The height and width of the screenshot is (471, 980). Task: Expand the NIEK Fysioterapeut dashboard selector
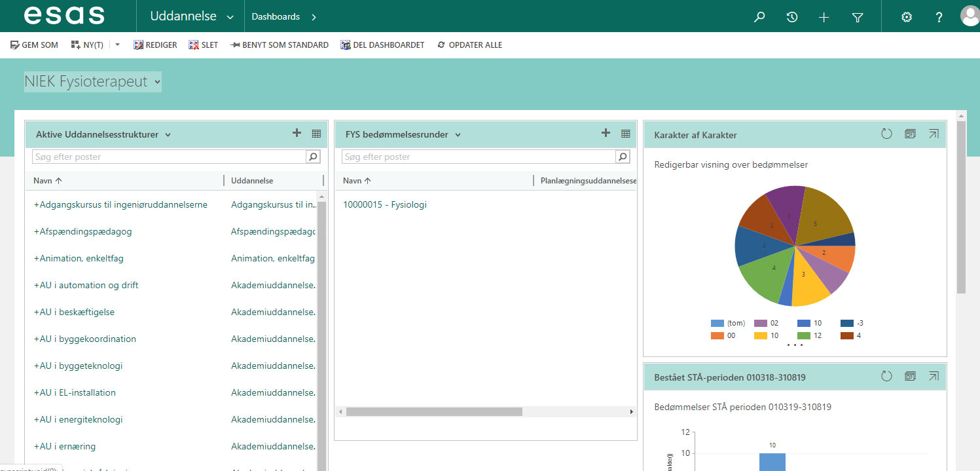tap(157, 83)
